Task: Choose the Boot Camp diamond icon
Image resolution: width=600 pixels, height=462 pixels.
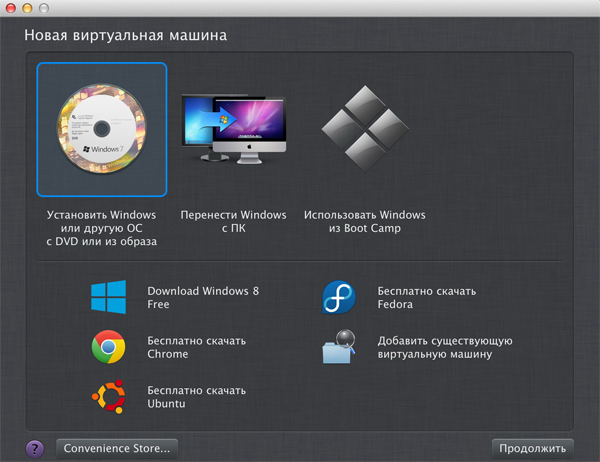Action: 364,129
